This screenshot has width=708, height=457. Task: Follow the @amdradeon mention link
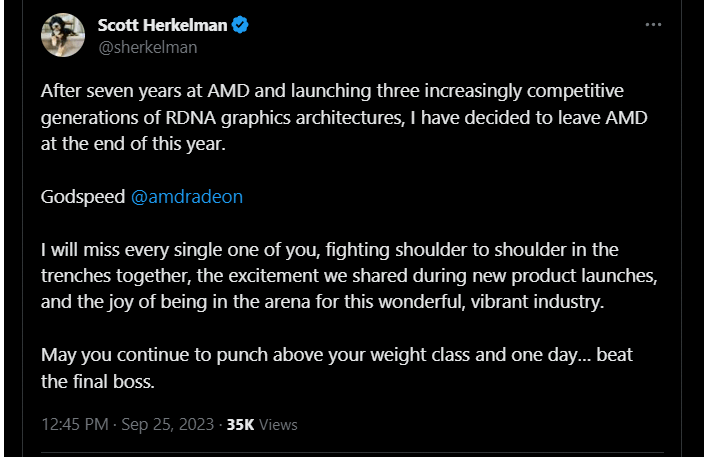[187, 197]
